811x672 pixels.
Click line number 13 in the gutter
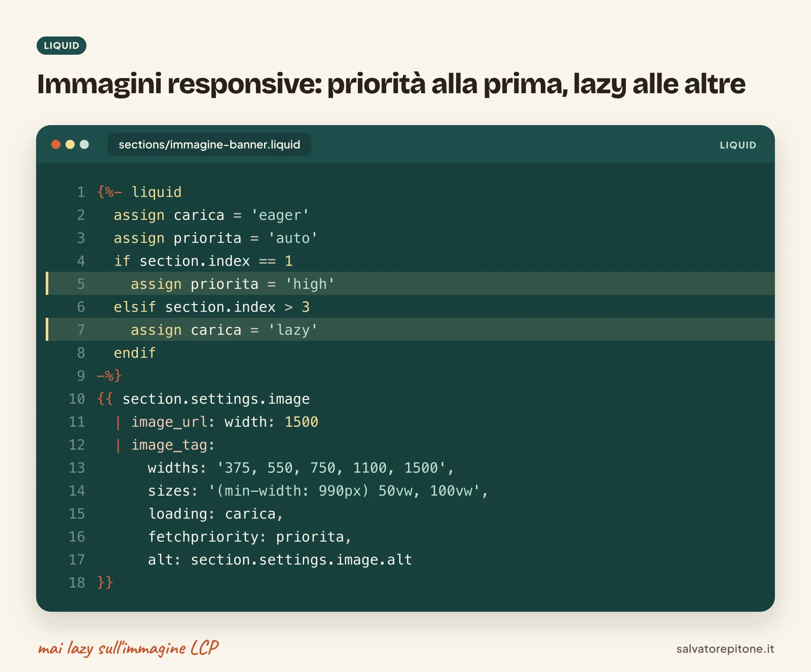click(x=77, y=468)
